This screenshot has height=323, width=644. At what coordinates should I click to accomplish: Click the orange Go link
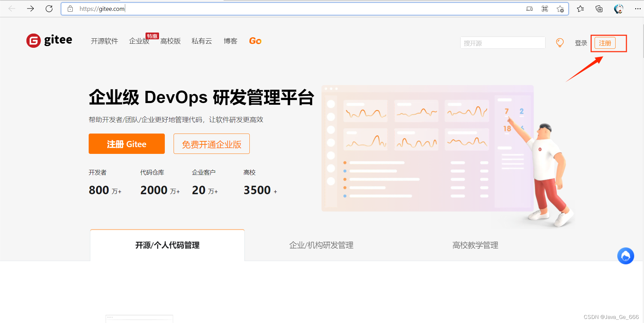click(x=255, y=41)
